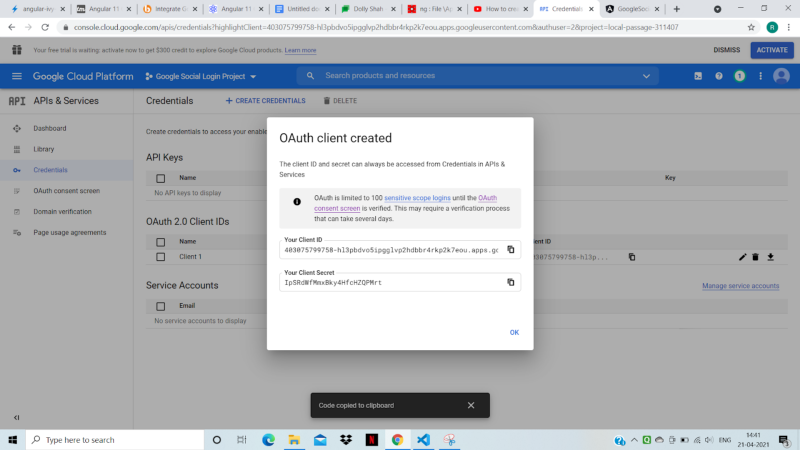The width and height of the screenshot is (800, 450).
Task: Toggle the Service Accounts header checkbox
Action: 160,306
